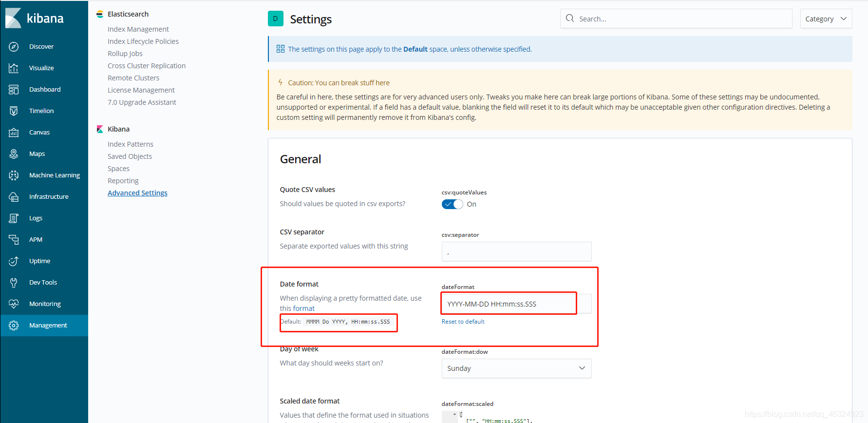Open Dev Tools via wrench icon
Viewport: 868px width, 423px height.
coord(14,283)
